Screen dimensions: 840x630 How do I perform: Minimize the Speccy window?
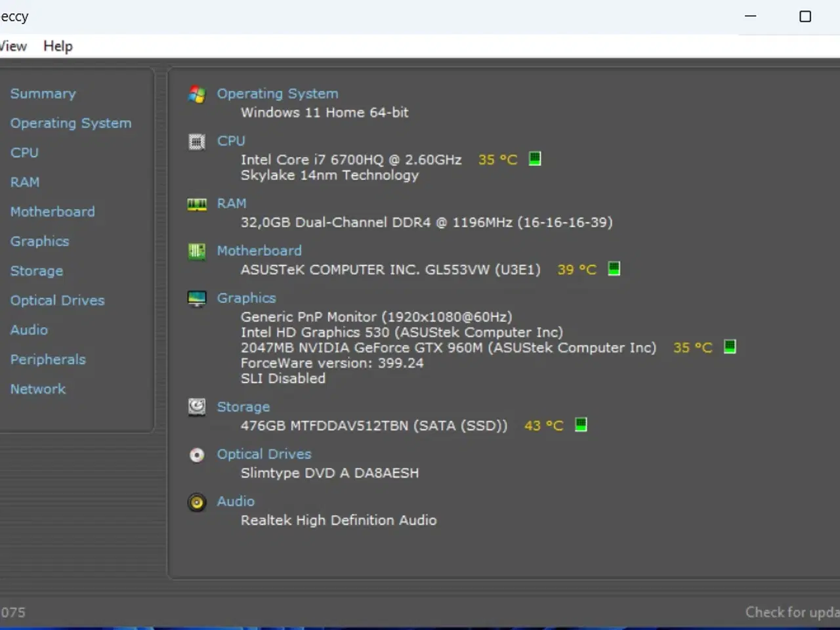pos(751,16)
